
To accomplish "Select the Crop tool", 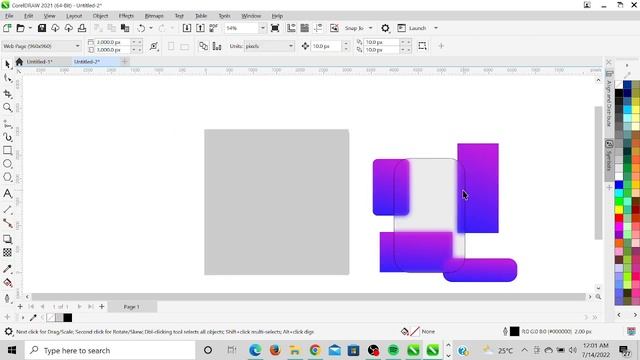I will click(7, 93).
